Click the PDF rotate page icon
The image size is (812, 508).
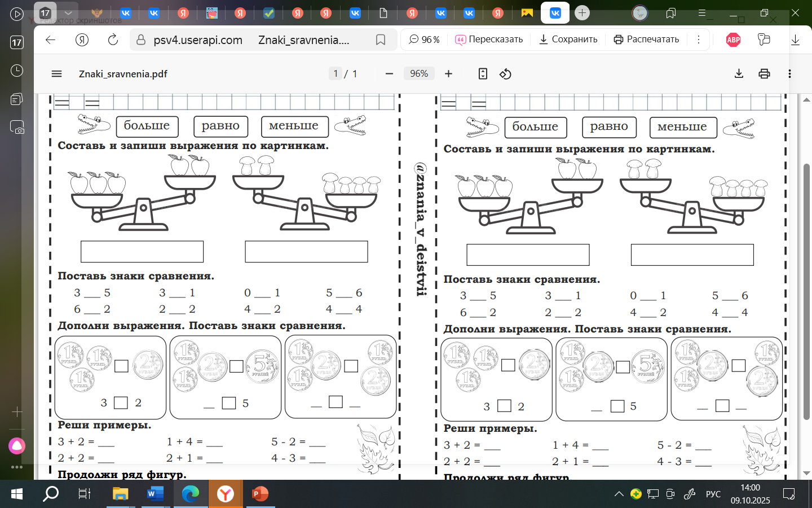(505, 74)
